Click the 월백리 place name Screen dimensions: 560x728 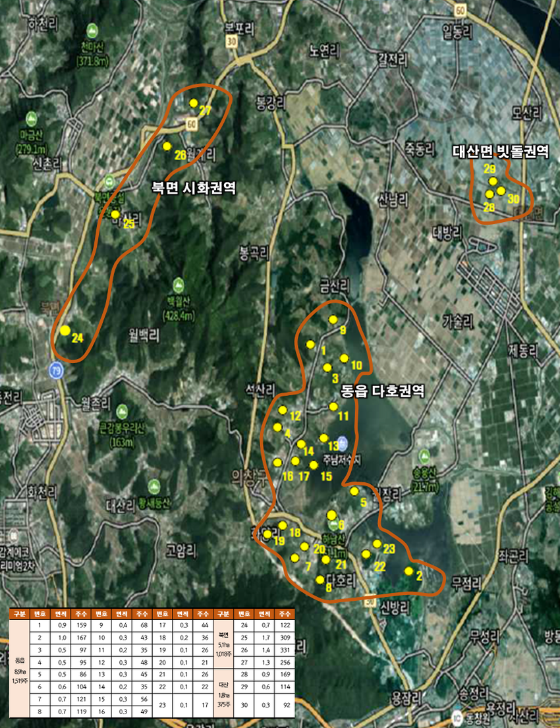145,336
